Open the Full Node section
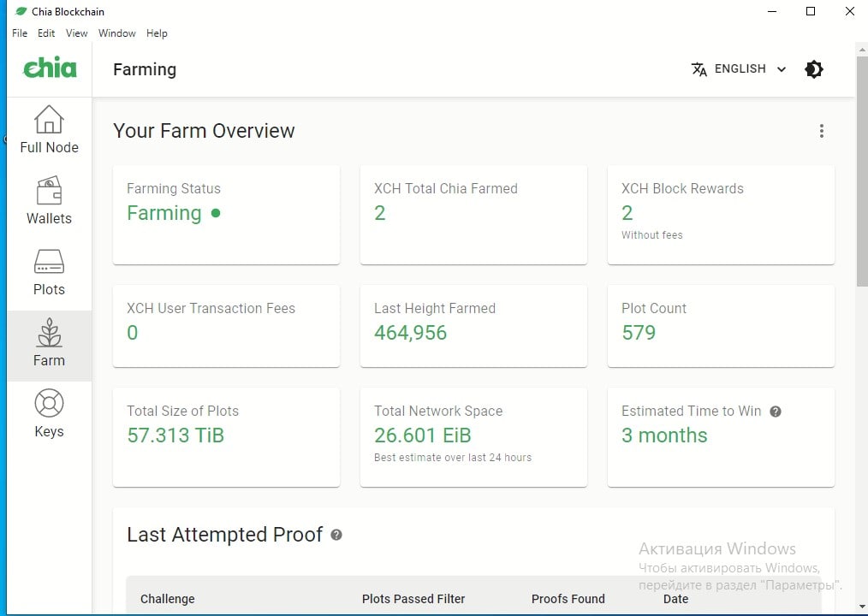The height and width of the screenshot is (616, 868). coord(49,130)
